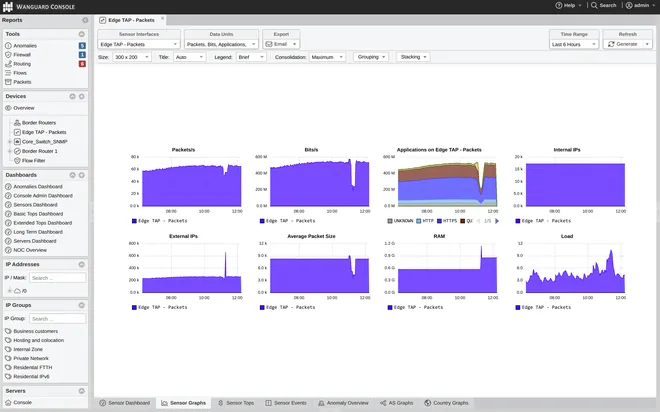Screen dimensions: 660x412
Task: Open Anomalies Dashboard
Action: [38, 187]
